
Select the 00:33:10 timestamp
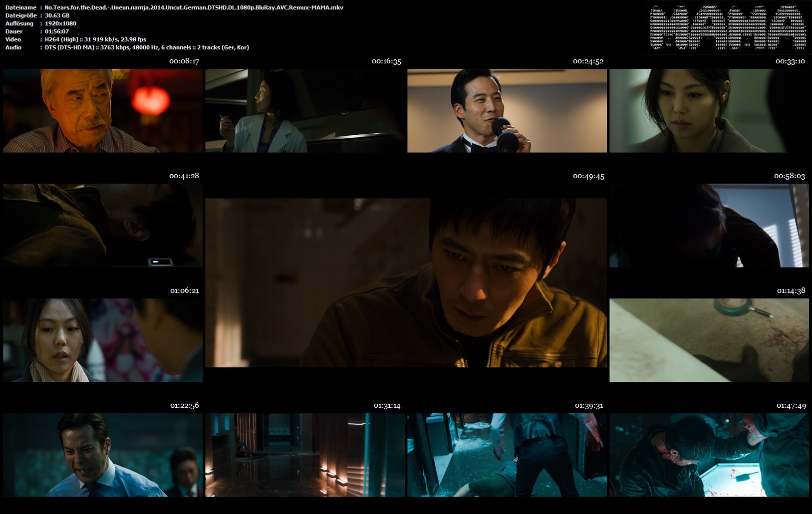pyautogui.click(x=790, y=61)
